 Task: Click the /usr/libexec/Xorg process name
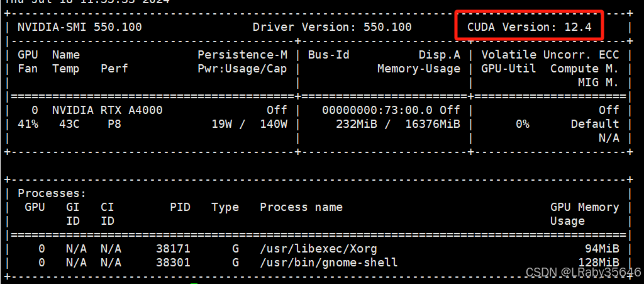pyautogui.click(x=318, y=248)
